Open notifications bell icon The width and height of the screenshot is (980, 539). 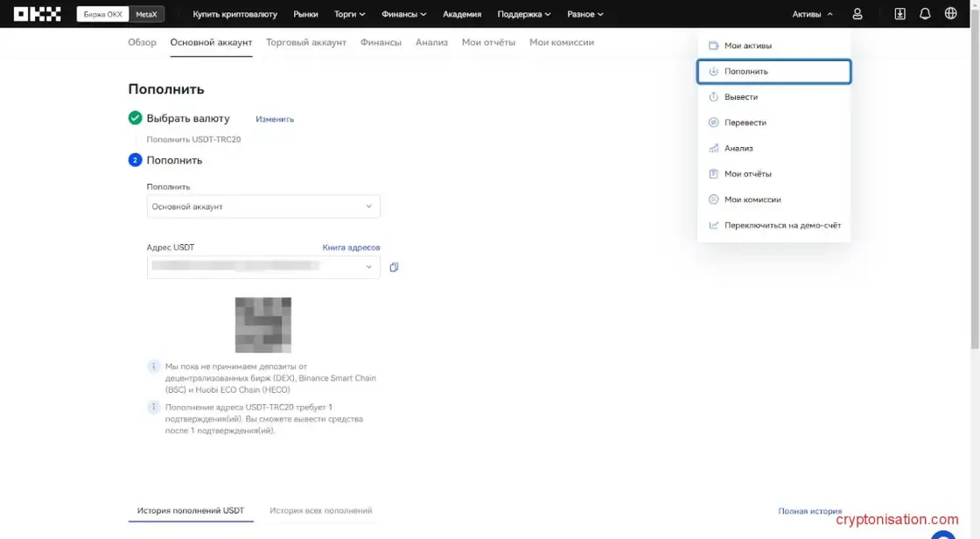(x=925, y=14)
